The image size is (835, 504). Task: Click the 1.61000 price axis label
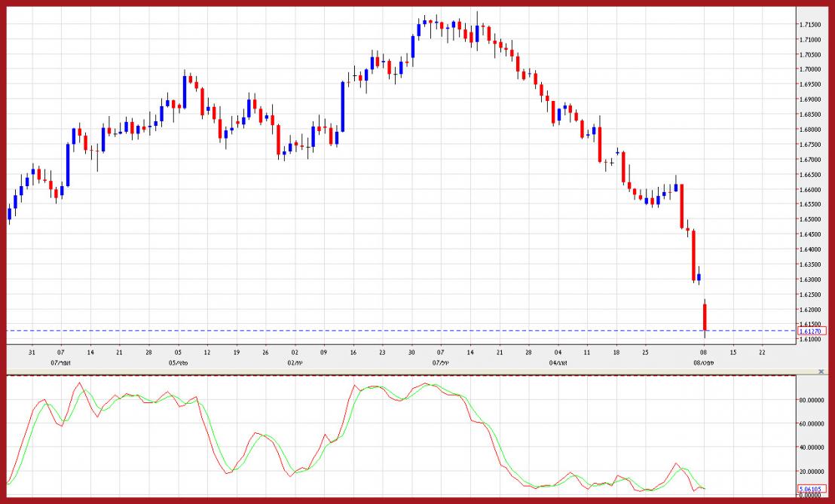coord(811,340)
